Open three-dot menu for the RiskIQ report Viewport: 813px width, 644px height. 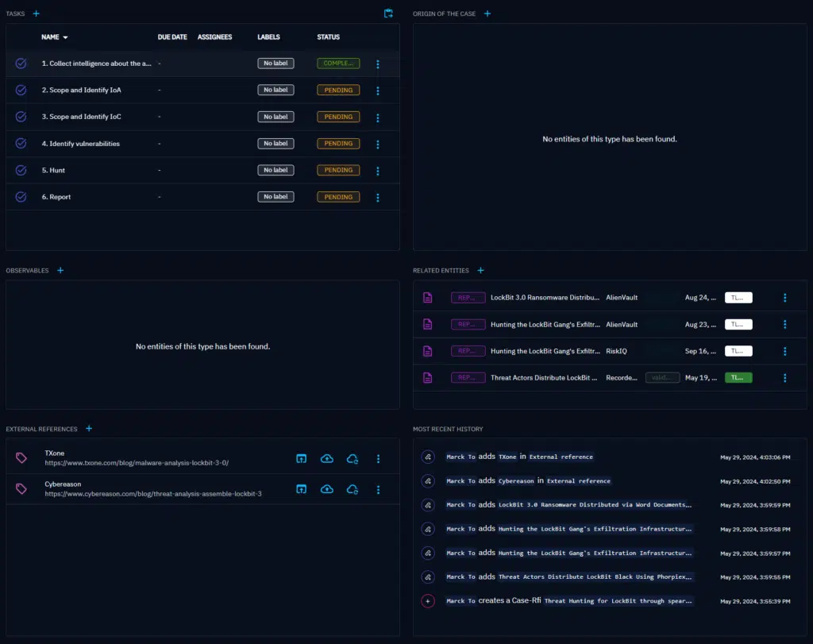[785, 351]
